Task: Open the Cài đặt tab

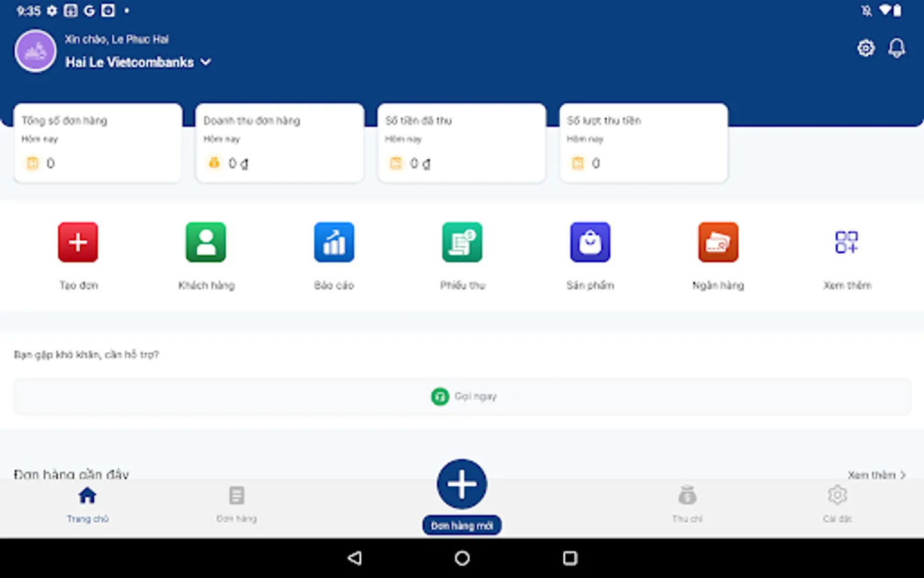Action: [x=837, y=504]
